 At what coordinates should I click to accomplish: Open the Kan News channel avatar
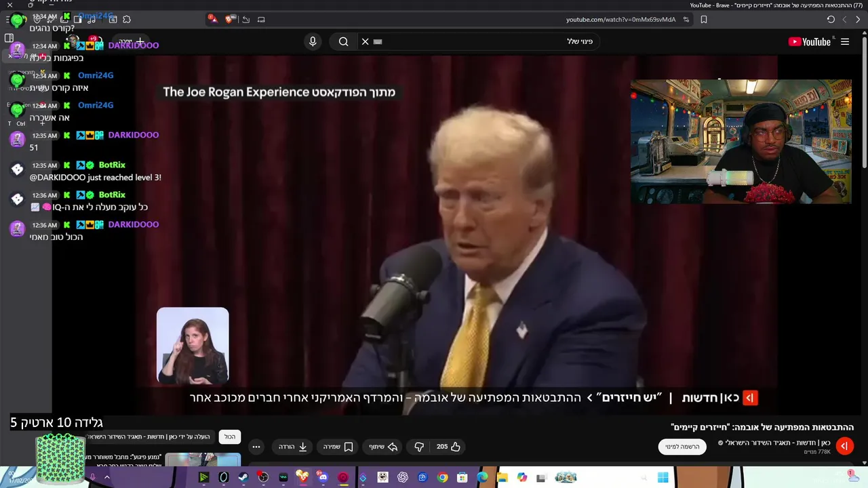tap(844, 446)
